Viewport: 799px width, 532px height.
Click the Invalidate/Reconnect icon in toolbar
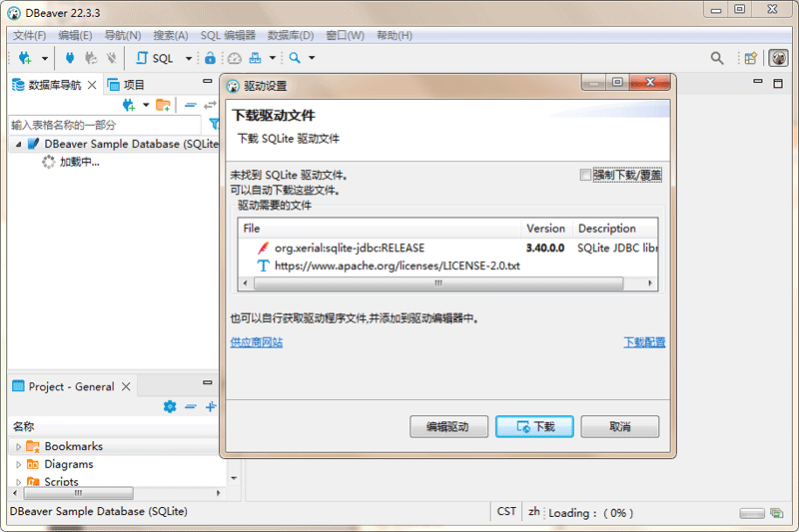coord(91,58)
